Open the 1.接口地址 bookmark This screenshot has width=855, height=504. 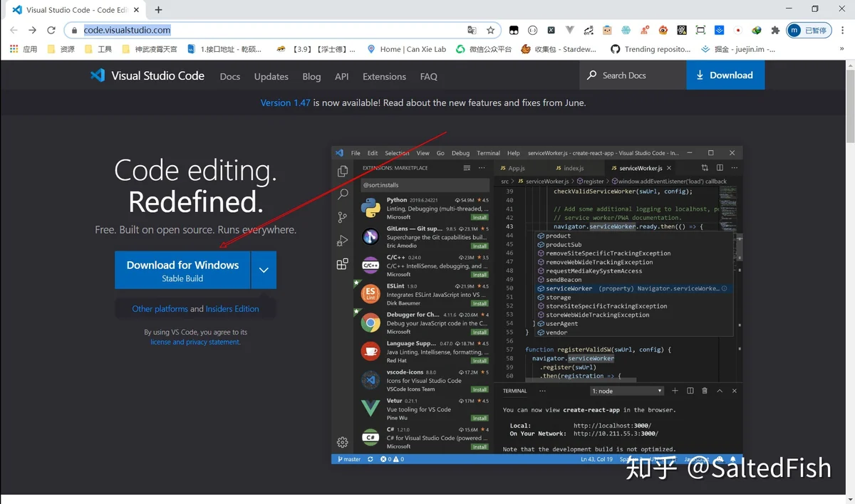pos(224,49)
